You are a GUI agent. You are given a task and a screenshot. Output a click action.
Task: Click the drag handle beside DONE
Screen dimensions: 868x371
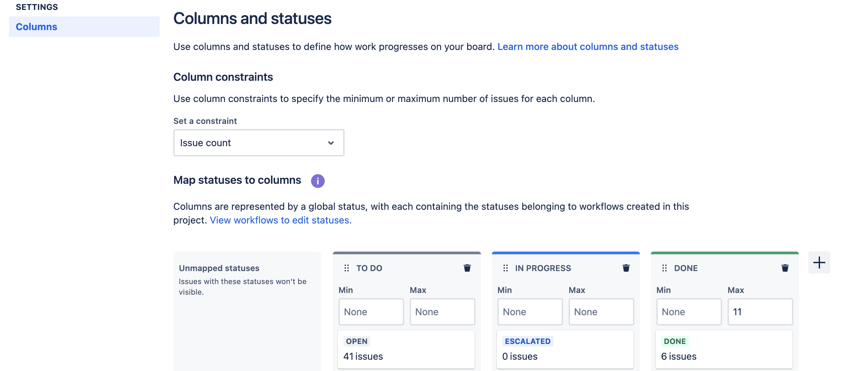coord(665,268)
